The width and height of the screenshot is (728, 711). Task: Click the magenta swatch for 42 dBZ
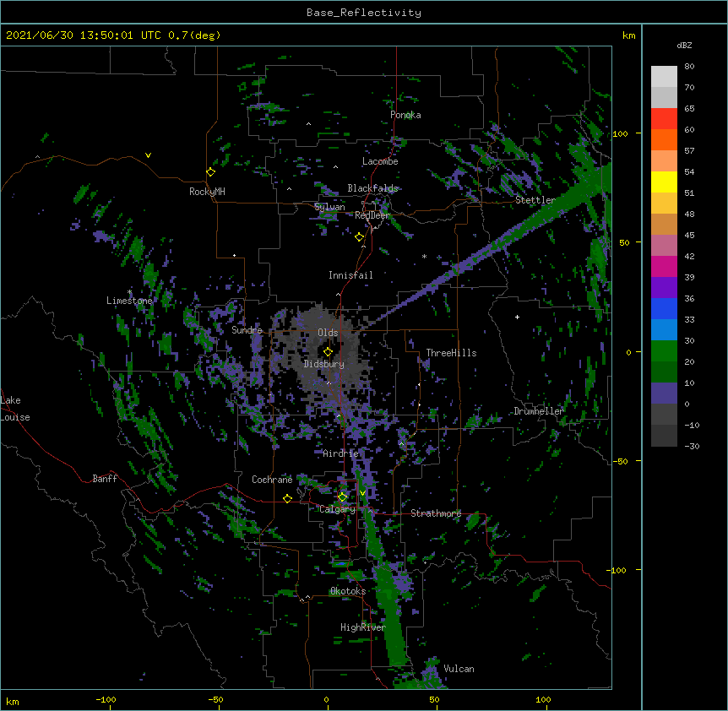(x=664, y=266)
